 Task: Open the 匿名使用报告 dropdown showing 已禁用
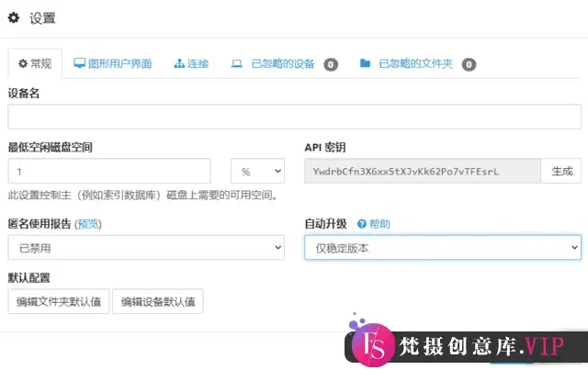146,247
